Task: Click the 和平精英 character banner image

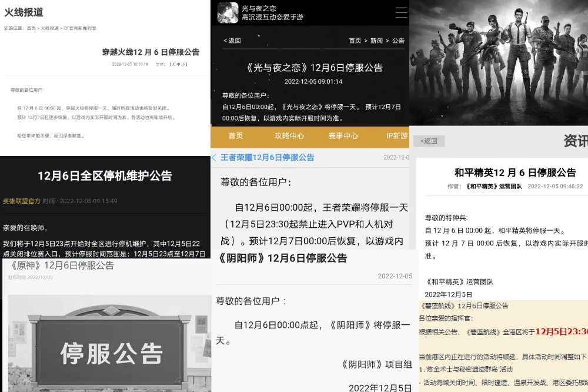Action: point(499,63)
